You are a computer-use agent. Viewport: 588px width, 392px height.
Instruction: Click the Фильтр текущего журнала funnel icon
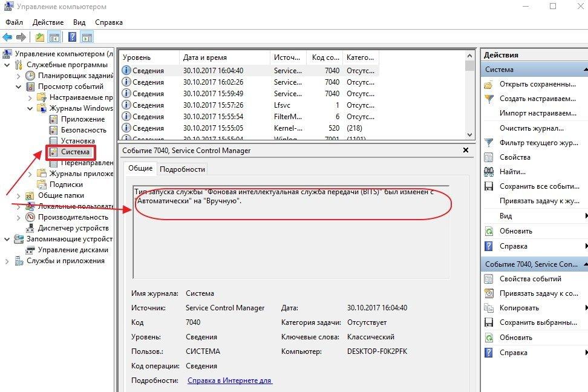[489, 143]
